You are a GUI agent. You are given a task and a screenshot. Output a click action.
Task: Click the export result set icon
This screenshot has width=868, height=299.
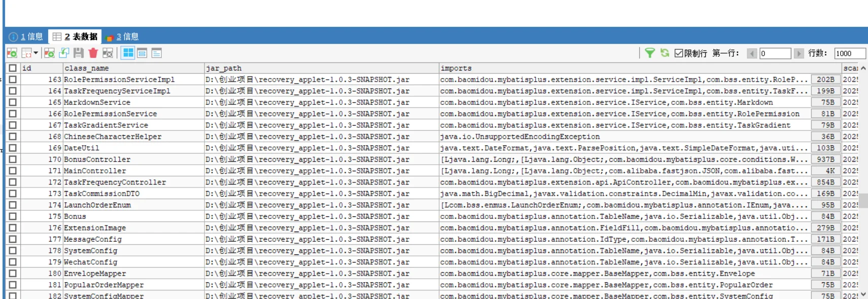[x=12, y=53]
